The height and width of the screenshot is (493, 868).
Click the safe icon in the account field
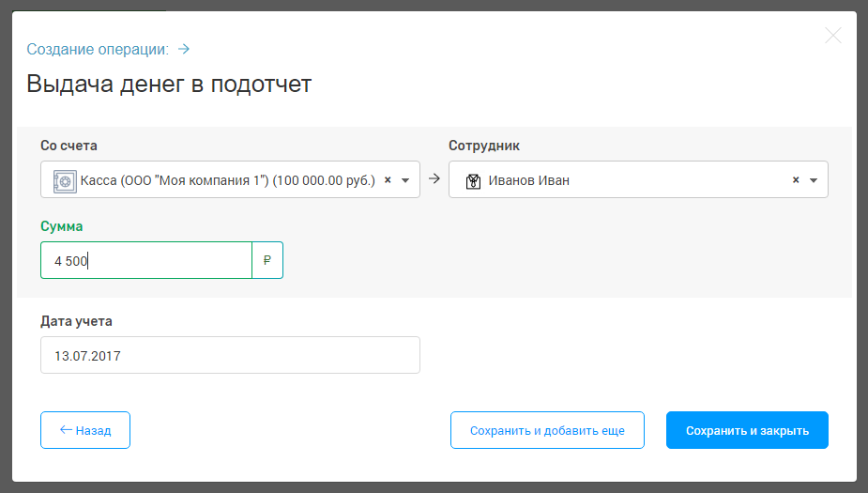tap(64, 180)
